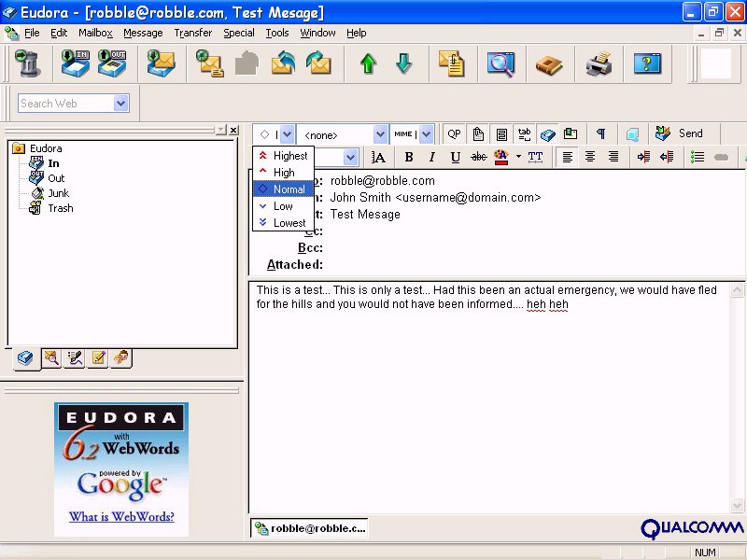The height and width of the screenshot is (560, 747).
Task: Select Normal priority
Action: (x=283, y=189)
